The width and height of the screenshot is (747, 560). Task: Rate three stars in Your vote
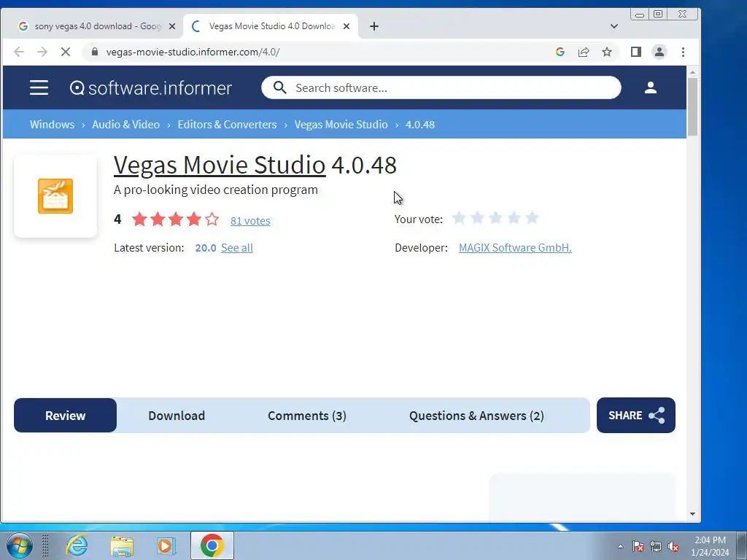[x=495, y=218]
